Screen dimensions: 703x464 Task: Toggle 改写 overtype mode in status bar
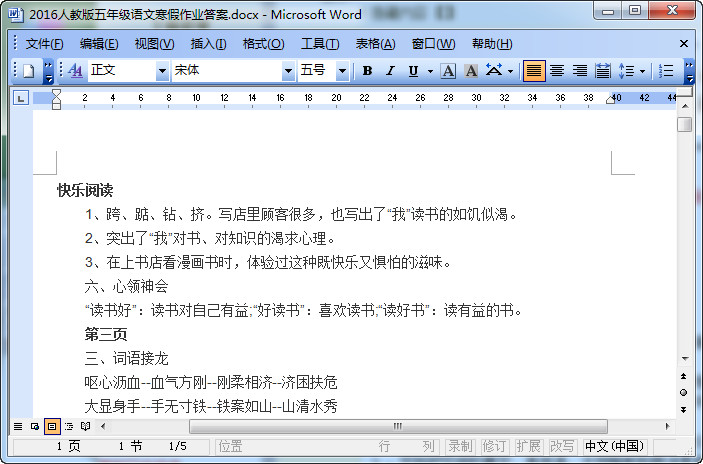coord(562,447)
